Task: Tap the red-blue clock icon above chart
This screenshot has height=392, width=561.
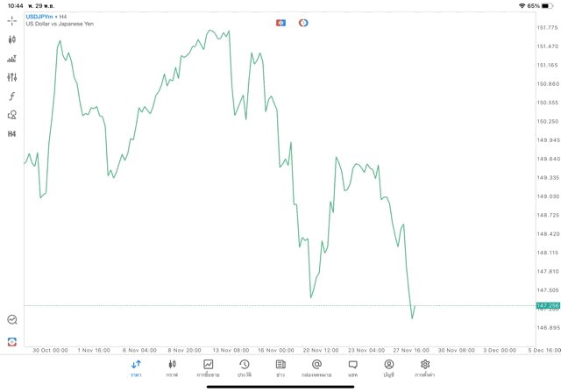Action: coord(303,23)
